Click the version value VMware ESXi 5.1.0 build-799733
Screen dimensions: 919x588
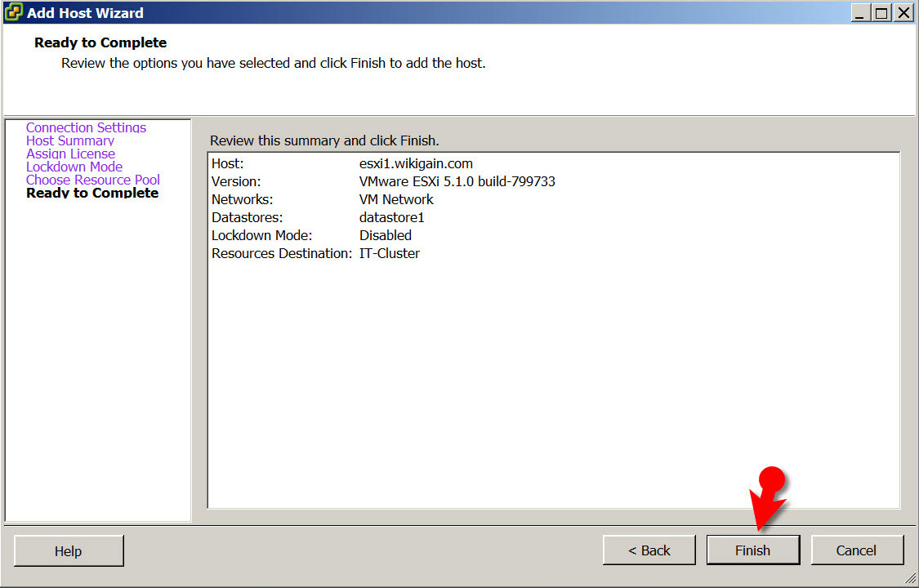click(457, 181)
